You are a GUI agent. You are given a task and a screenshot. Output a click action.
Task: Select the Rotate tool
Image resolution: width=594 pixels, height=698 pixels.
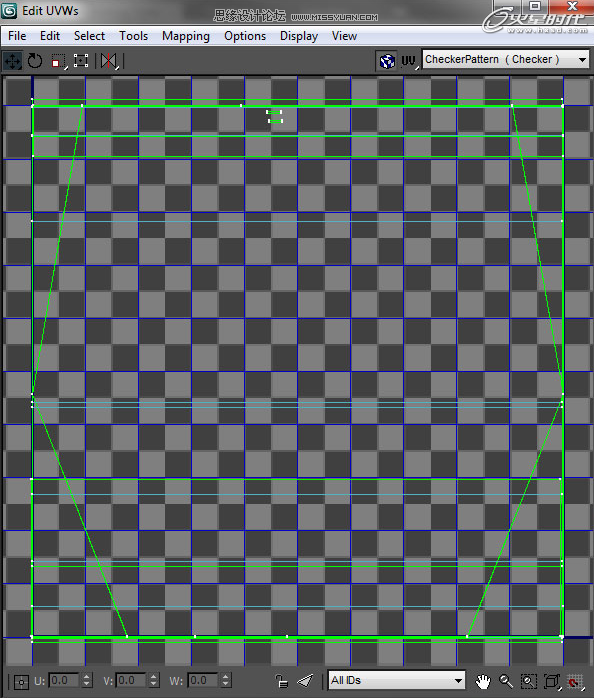tap(35, 61)
